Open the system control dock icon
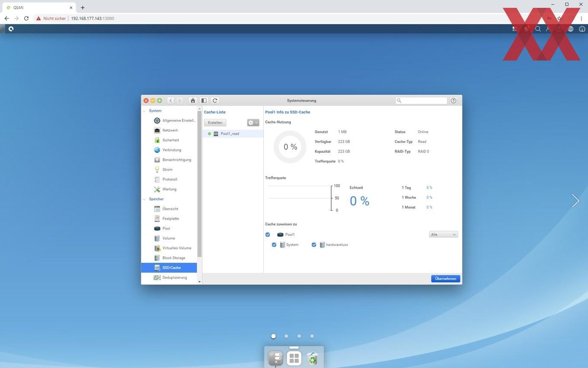Screen dimensions: 588x368 [x=276, y=358]
